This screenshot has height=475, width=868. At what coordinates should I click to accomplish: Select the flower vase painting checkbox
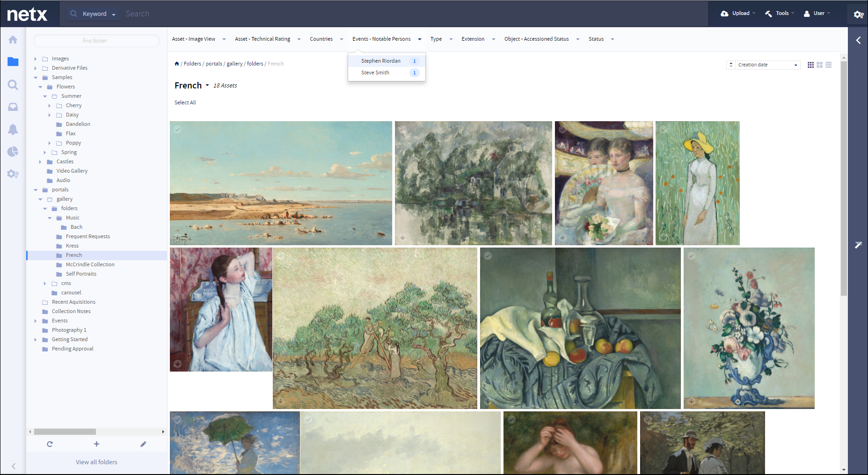(x=691, y=256)
